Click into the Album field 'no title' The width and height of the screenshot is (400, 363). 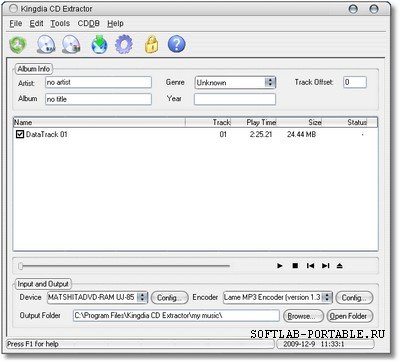tap(98, 99)
